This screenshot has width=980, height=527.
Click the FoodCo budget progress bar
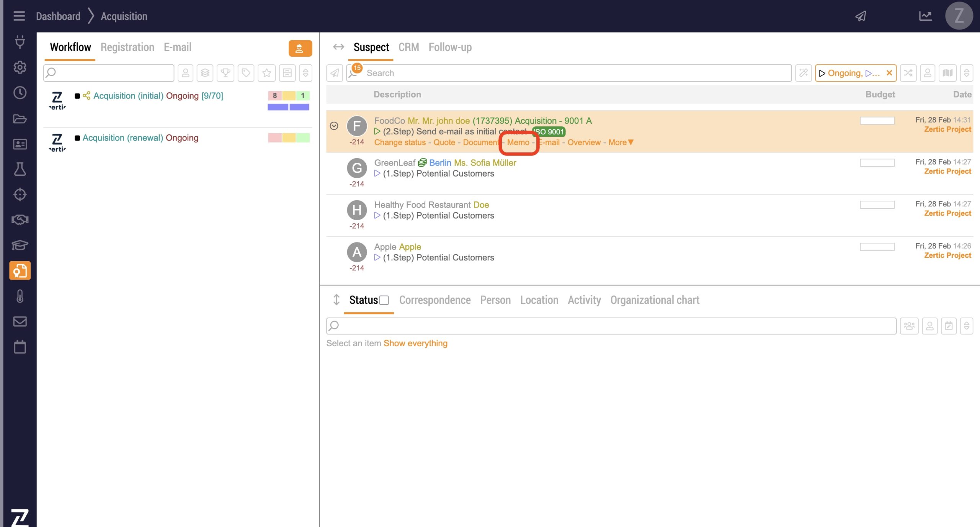pos(877,121)
